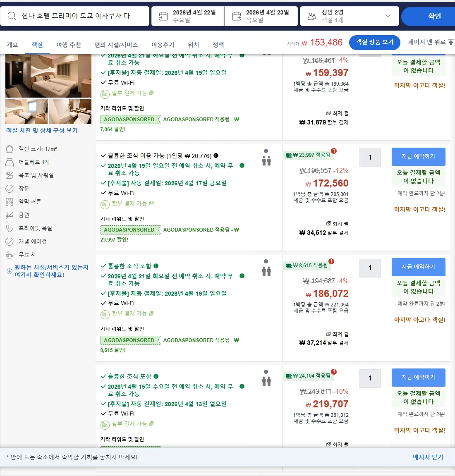Viewport: 455px width, 476px height.
Task: Open room quantity selector for ₩219,707 offer
Action: coord(370,378)
